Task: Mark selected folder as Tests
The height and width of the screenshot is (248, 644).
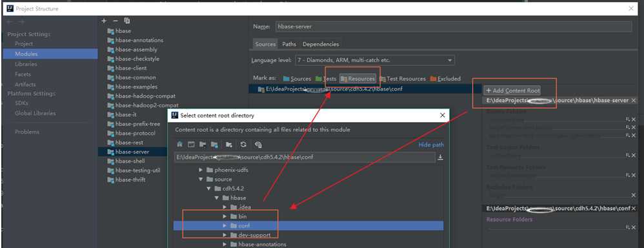Action: 326,79
